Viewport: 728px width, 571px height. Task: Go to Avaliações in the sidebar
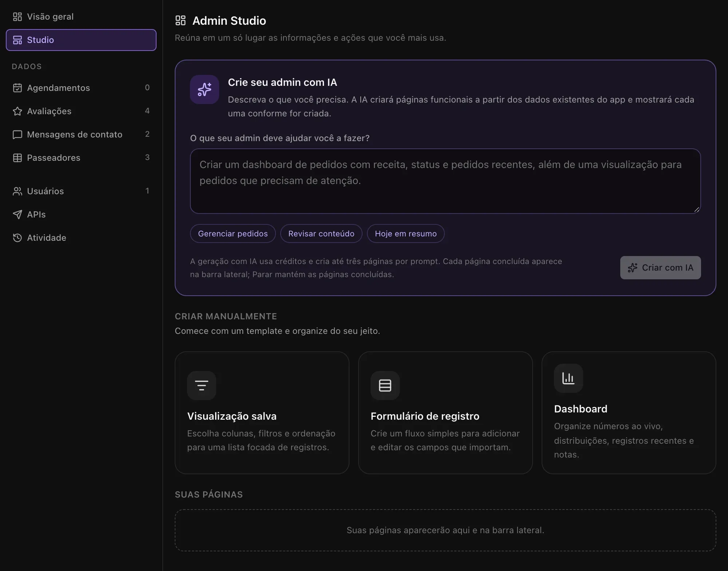point(81,111)
